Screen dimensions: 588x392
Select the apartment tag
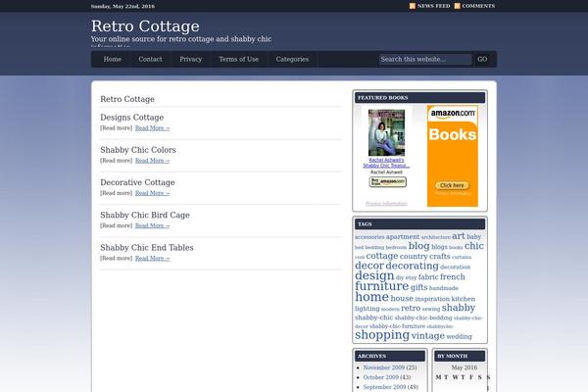tap(403, 237)
